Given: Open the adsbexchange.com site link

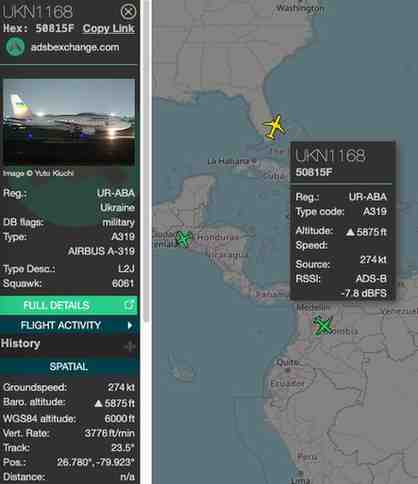Looking at the screenshot, I should point(75,47).
